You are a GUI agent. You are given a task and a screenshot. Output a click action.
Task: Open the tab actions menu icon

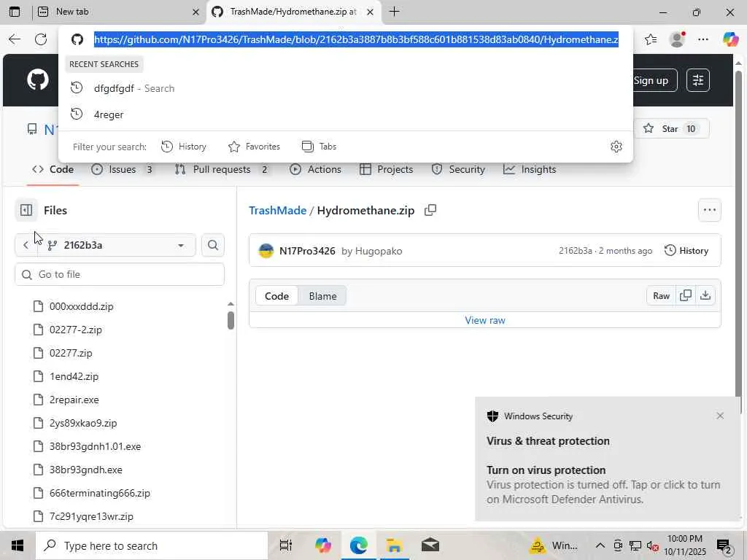15,12
